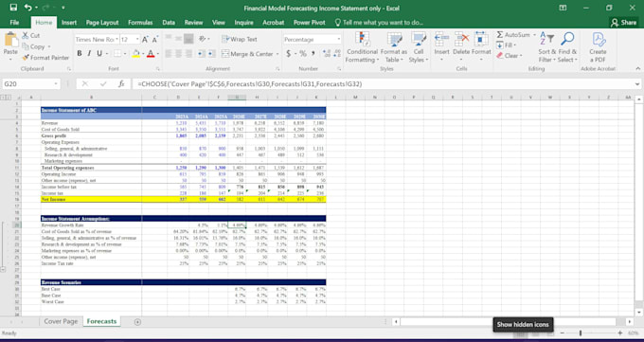Viewport: 644px width, 342px height.
Task: Expand the Format as Table menu
Action: coord(393,47)
